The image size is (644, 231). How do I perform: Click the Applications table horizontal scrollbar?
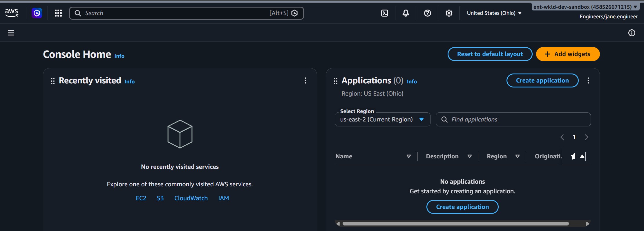(455, 224)
